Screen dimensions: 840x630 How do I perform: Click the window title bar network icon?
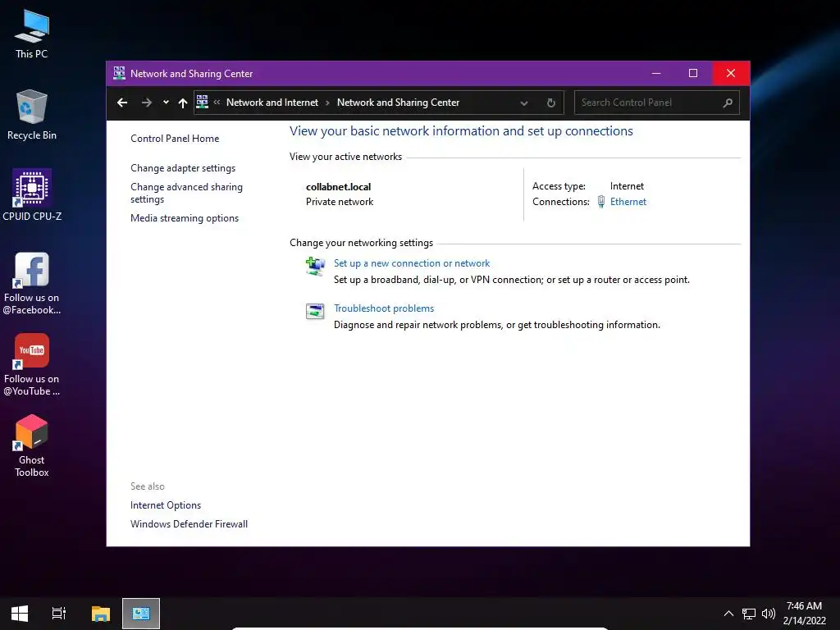coord(119,73)
